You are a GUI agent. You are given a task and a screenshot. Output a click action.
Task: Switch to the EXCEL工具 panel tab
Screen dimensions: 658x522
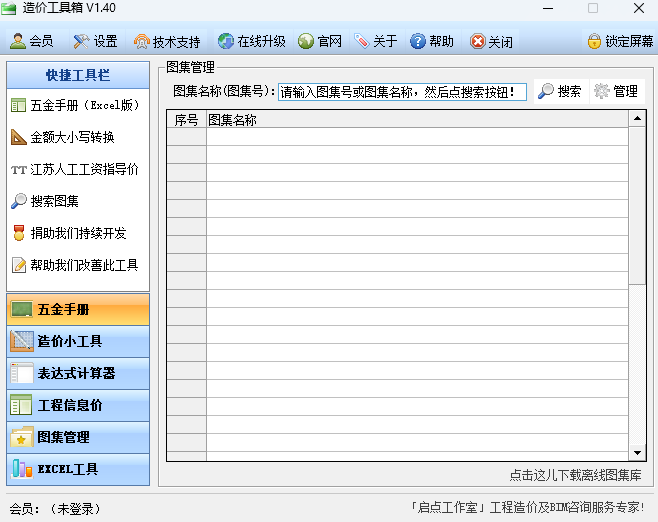point(78,469)
